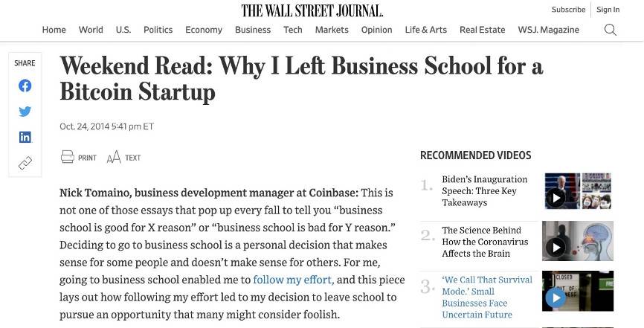Navigate to Real Estate section
Viewport: 644px width, 328px height.
[x=482, y=30]
